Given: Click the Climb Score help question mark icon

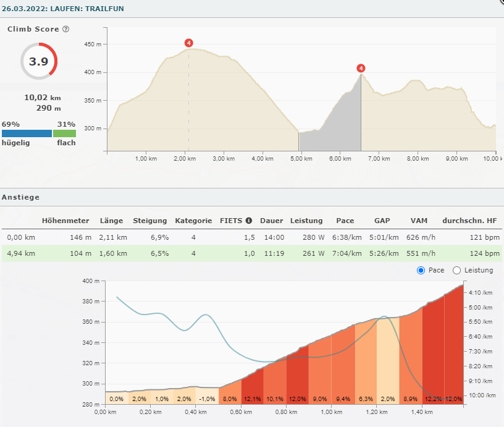Looking at the screenshot, I should (66, 29).
